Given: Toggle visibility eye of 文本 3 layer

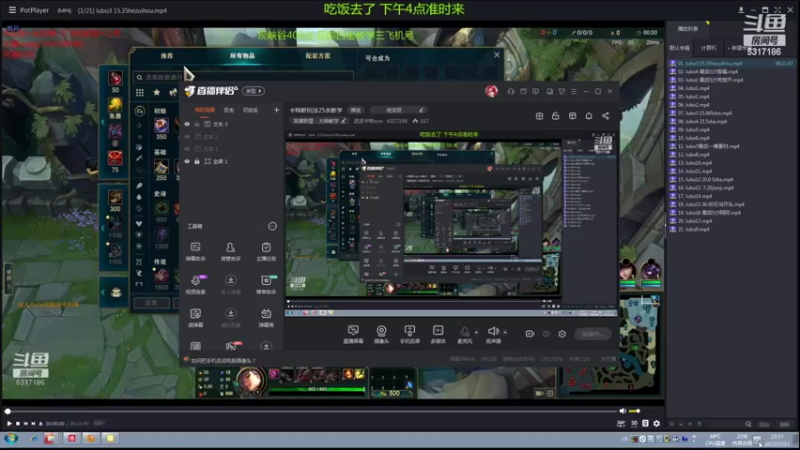Looking at the screenshot, I should click(187, 124).
